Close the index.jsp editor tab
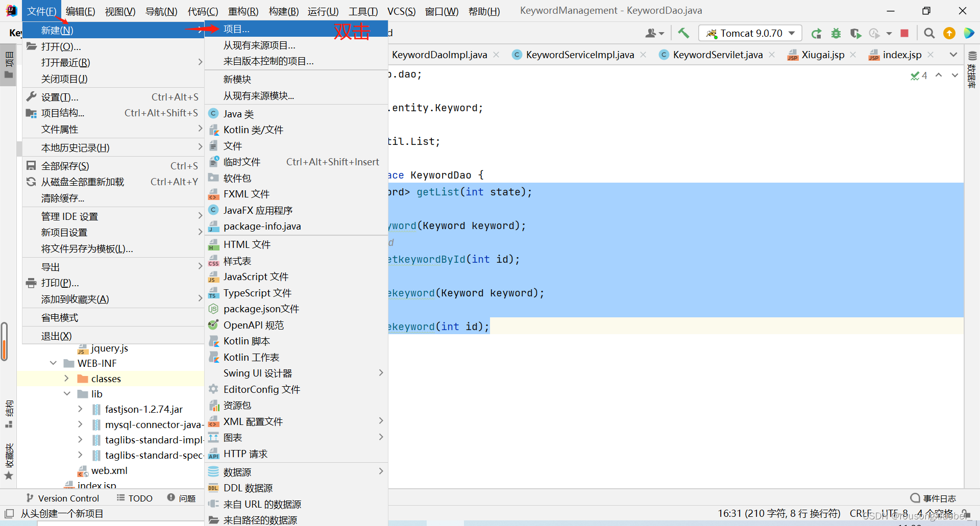This screenshot has width=980, height=526. pos(930,55)
